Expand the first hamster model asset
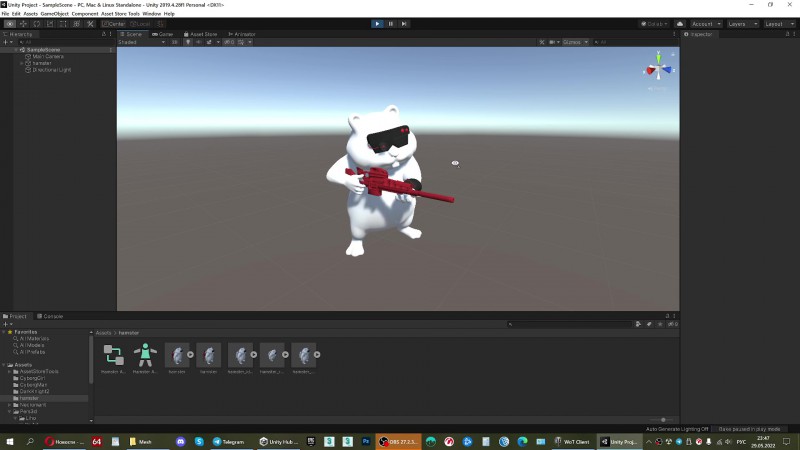The image size is (800, 450). (x=190, y=355)
